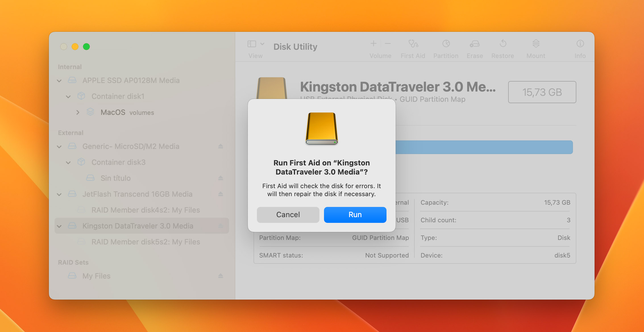Select MacOS volumes in sidebar
The height and width of the screenshot is (332, 644).
142,112
